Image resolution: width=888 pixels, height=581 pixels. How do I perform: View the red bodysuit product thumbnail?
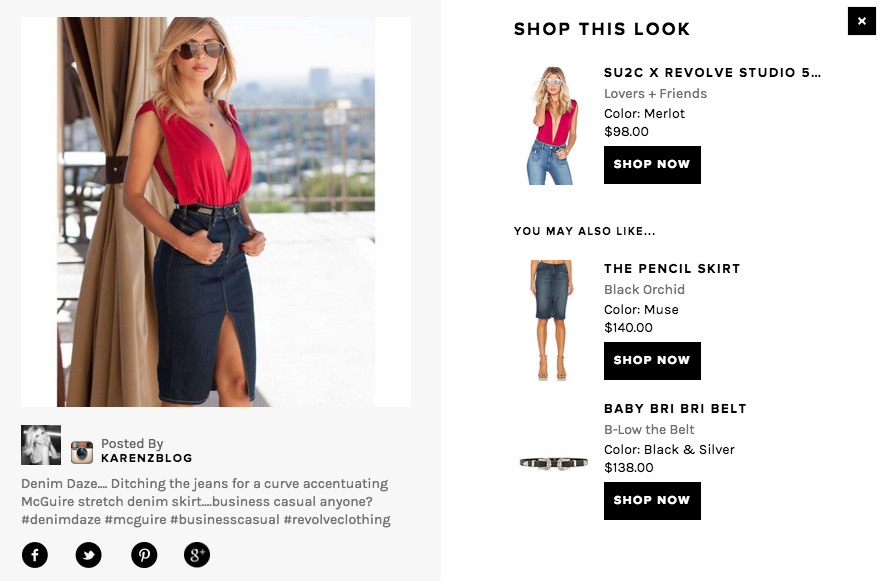[553, 125]
